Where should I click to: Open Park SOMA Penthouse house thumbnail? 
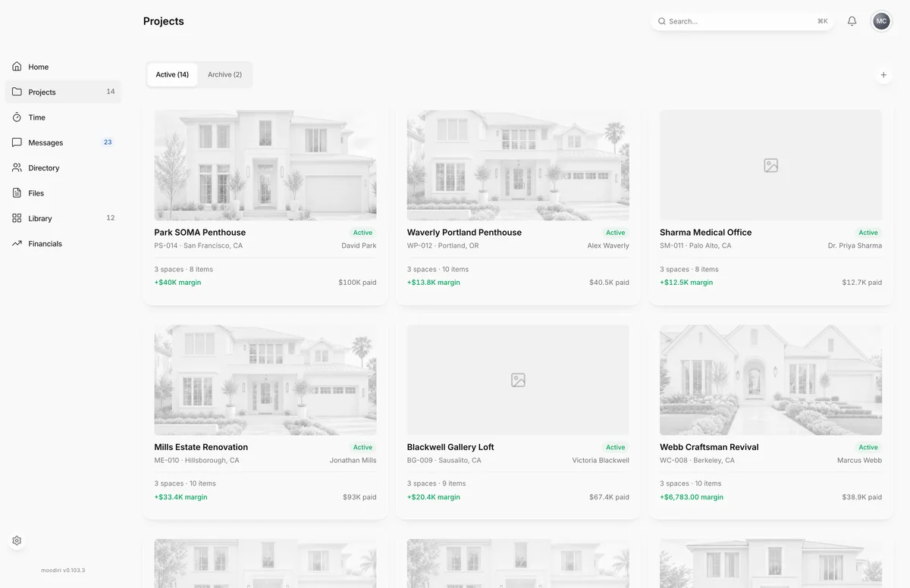[265, 165]
